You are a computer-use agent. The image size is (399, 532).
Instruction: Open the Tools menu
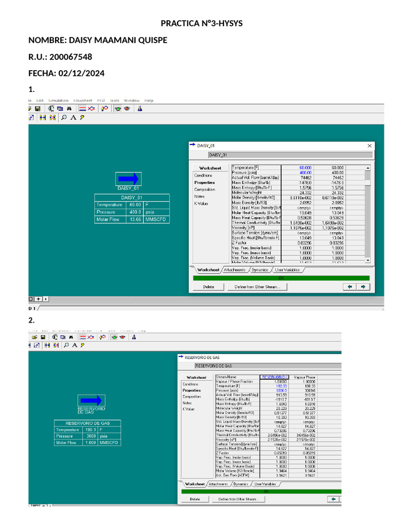click(115, 100)
